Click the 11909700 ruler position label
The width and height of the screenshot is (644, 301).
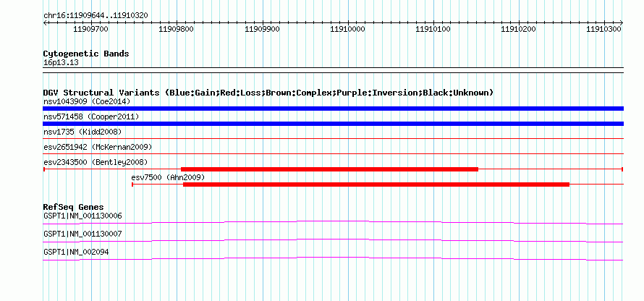(x=90, y=29)
